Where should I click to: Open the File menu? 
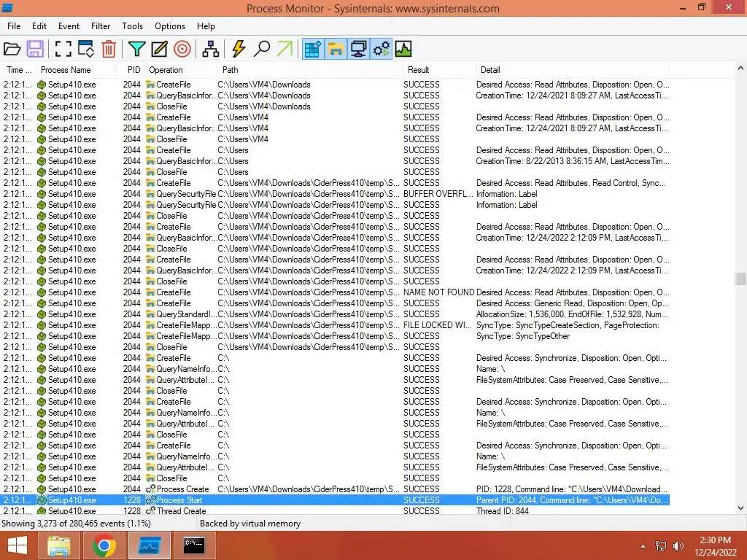coord(14,26)
